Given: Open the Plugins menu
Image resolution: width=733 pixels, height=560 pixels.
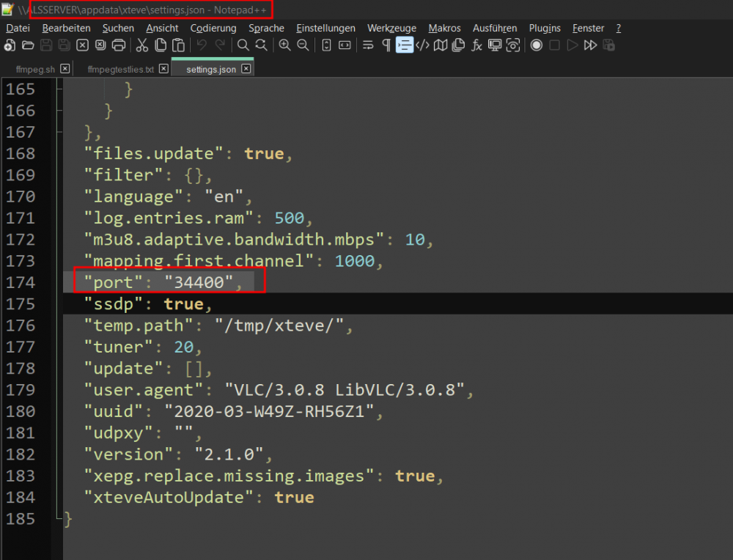Looking at the screenshot, I should click(x=545, y=28).
